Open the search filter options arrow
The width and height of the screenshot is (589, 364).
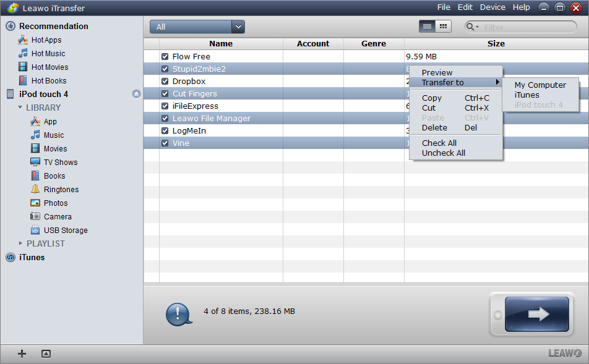pos(478,27)
